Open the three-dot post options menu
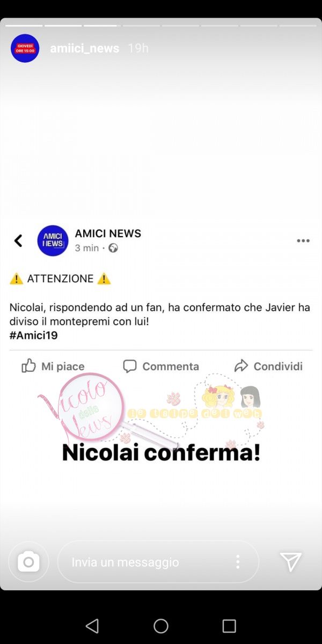This screenshot has height=644, width=322. point(303,240)
